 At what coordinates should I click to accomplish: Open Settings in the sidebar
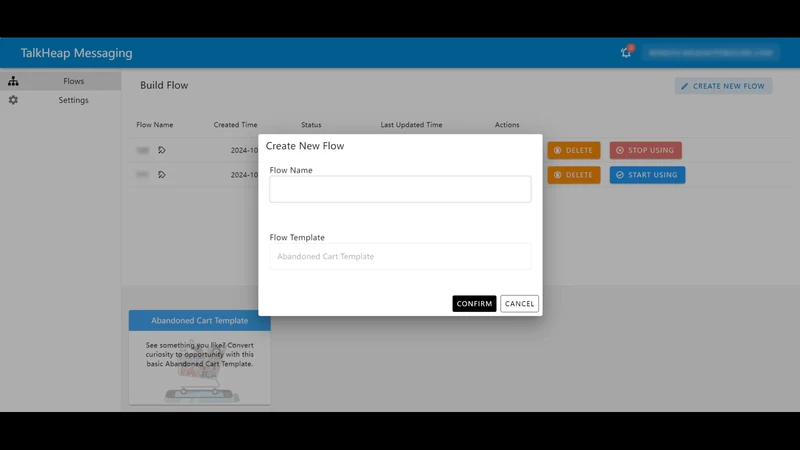(x=60, y=100)
